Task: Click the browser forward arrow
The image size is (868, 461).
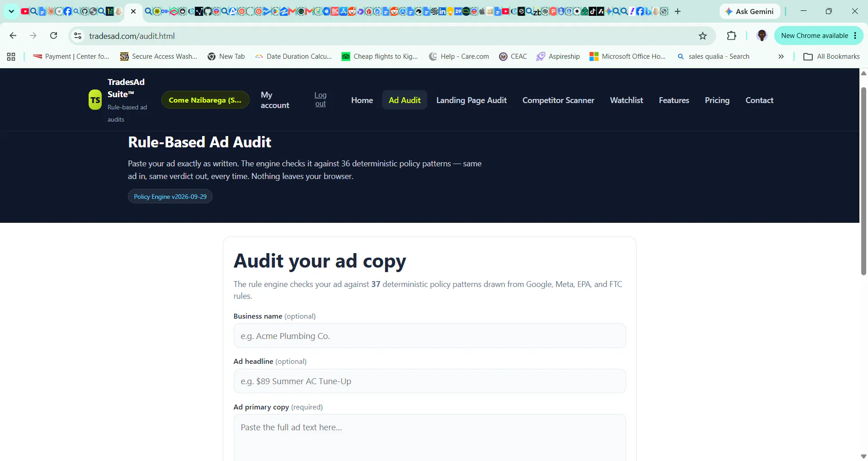Action: click(x=33, y=36)
